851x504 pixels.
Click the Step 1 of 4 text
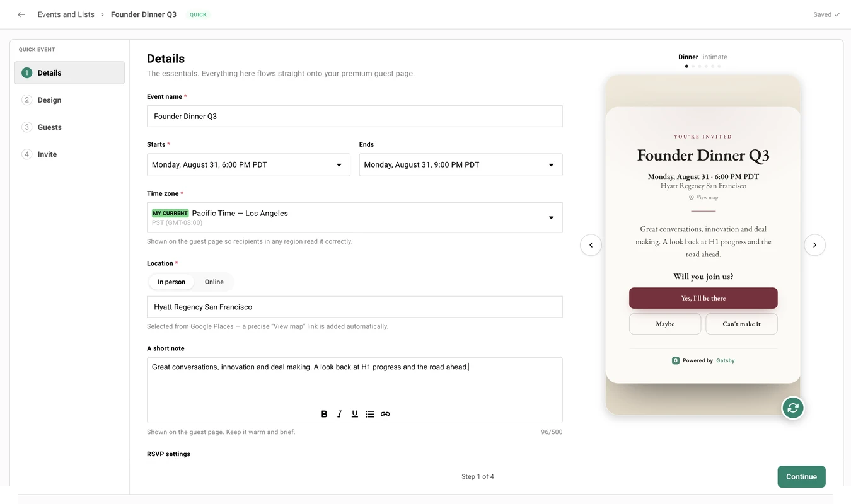(478, 477)
